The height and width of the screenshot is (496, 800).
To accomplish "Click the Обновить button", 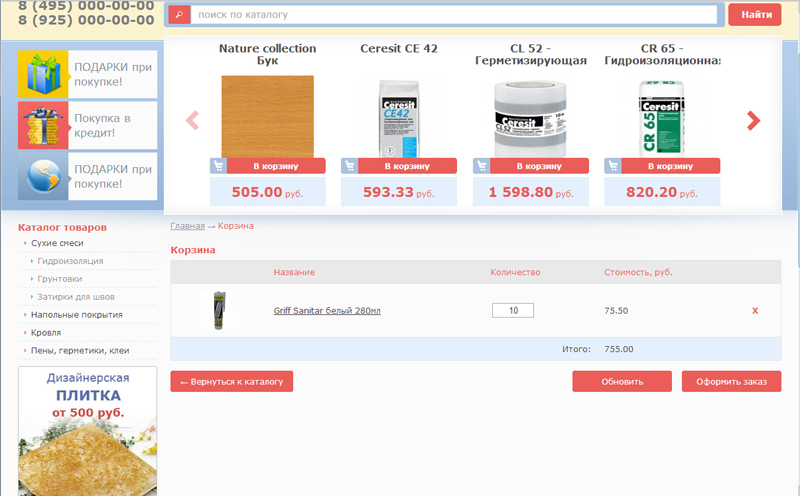I will point(622,381).
